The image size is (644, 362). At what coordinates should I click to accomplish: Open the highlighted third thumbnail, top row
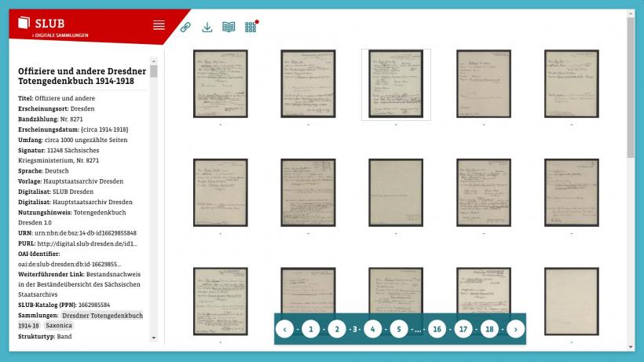[396, 84]
